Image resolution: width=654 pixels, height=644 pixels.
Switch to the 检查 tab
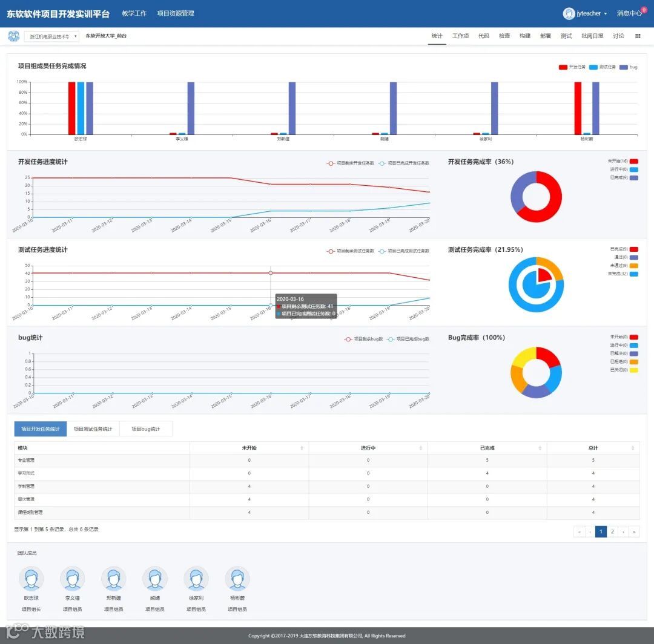(x=504, y=36)
